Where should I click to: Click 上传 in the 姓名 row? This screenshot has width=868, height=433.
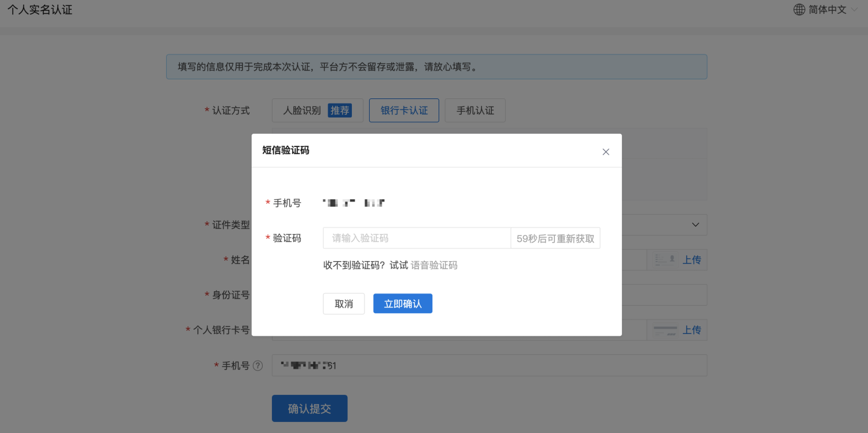coord(692,260)
